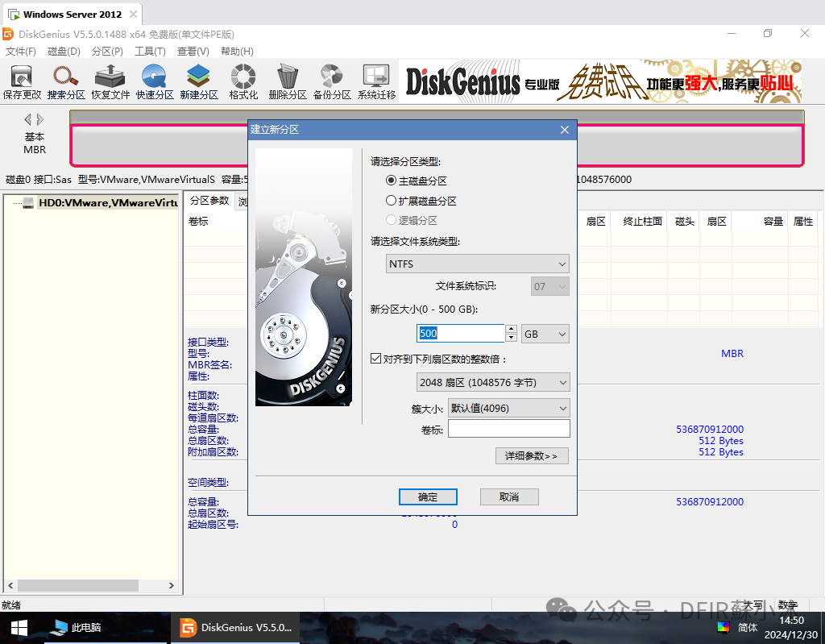Screen dimensions: 825x644
Task: Click the MBR value text
Action: click(732, 353)
